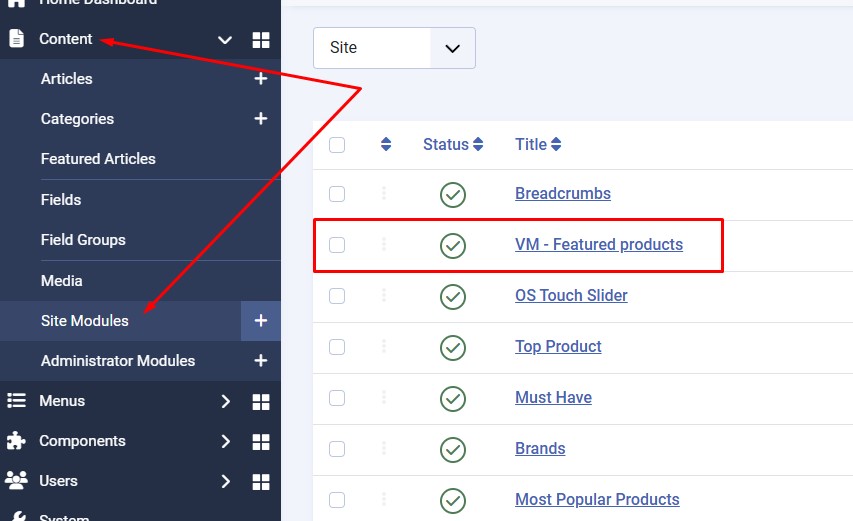Screen dimensions: 853x521
Task: Check the OS Touch Slider row checkbox
Action: click(337, 296)
